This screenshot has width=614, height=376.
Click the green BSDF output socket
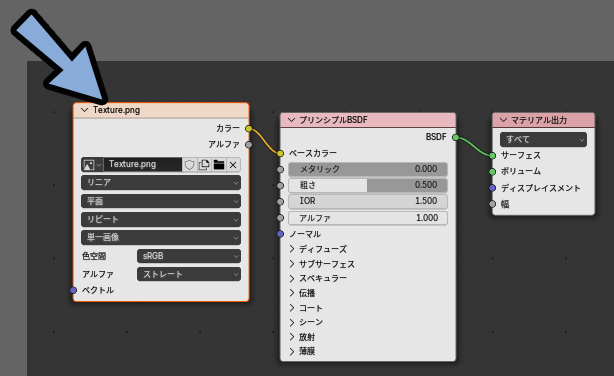coord(455,137)
